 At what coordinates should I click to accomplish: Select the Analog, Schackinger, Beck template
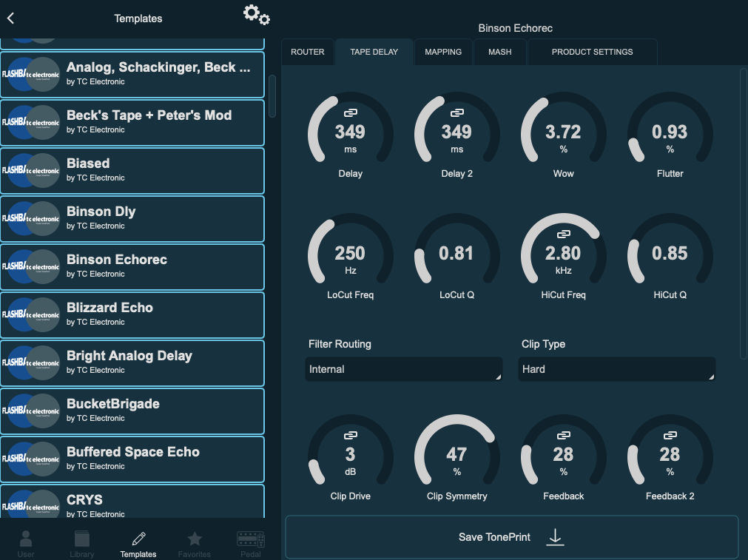132,75
